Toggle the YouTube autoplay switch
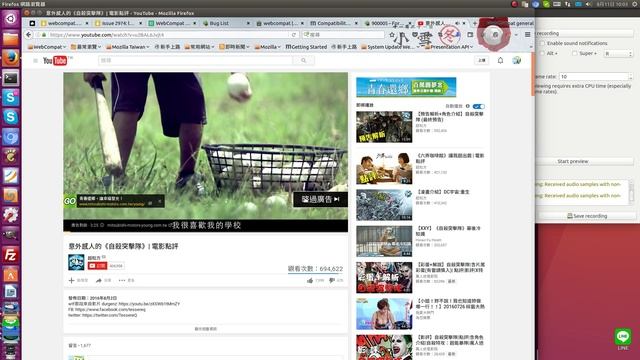Image resolution: width=640 pixels, height=360 pixels. tap(479, 106)
